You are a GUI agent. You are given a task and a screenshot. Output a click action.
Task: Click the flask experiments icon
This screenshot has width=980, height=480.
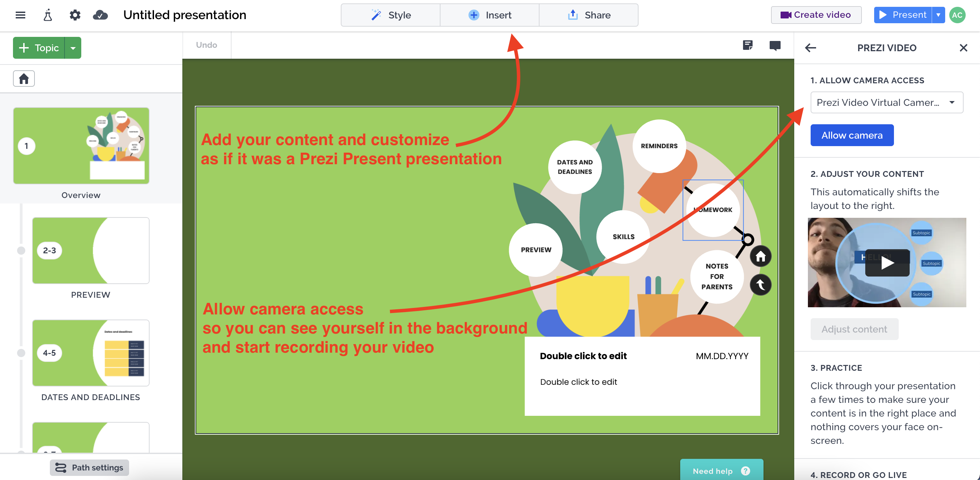coord(47,15)
